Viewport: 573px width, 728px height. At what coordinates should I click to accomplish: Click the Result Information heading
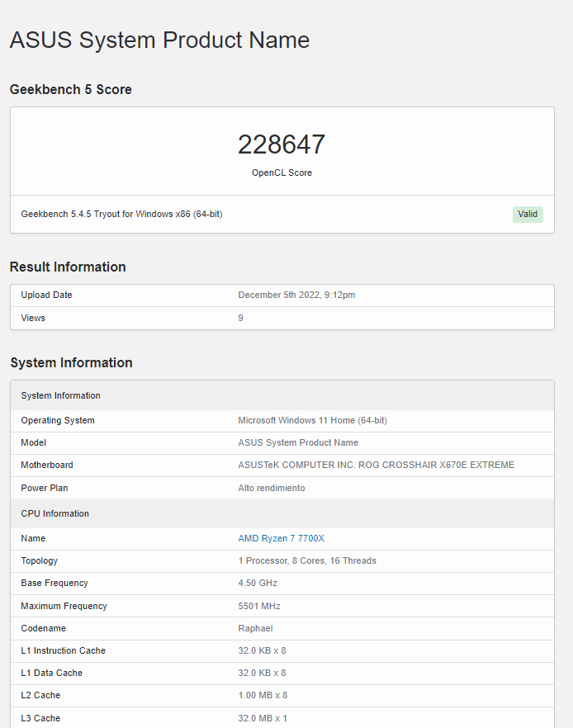coord(68,267)
